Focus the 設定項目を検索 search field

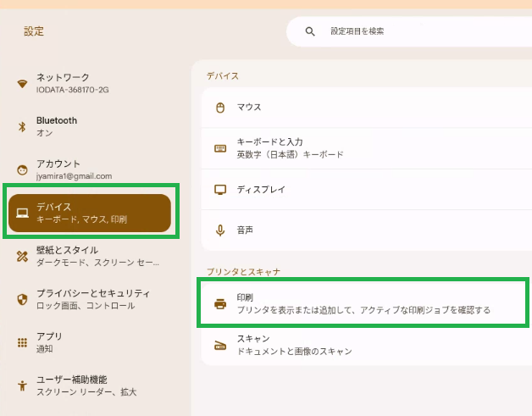(409, 31)
